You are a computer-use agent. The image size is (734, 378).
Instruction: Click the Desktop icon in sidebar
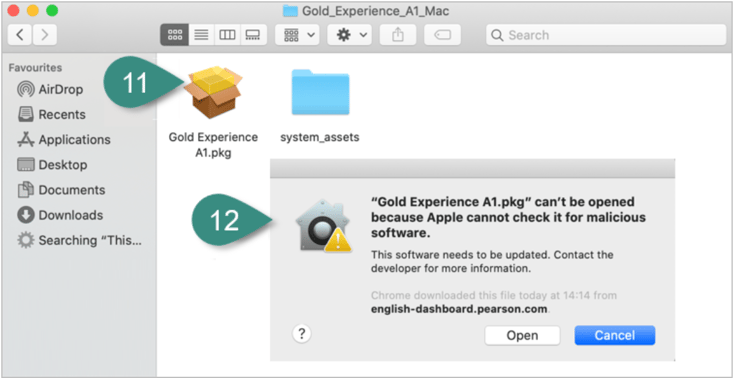(x=25, y=165)
